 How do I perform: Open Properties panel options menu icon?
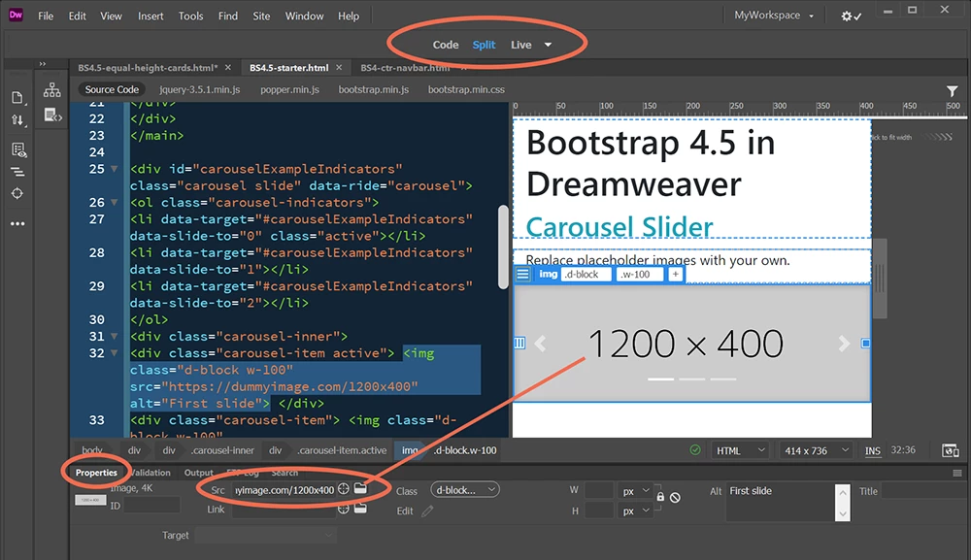(x=957, y=474)
